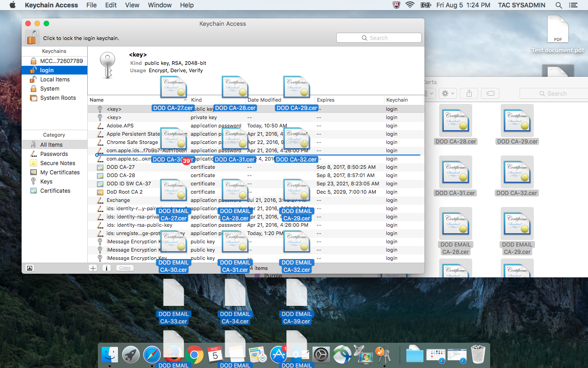The width and height of the screenshot is (588, 368).
Task: Click the Keychain Access search field
Action: (379, 38)
